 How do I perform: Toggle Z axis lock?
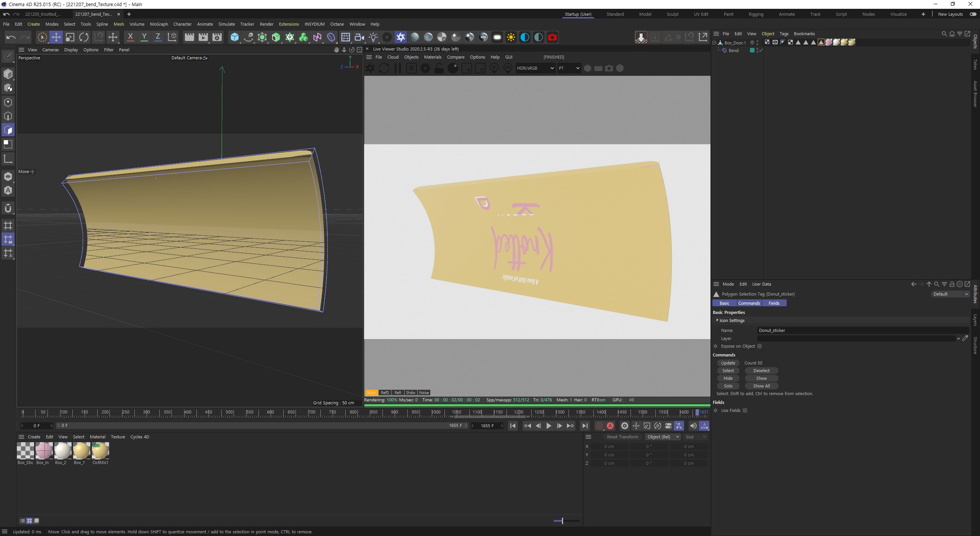pyautogui.click(x=158, y=37)
